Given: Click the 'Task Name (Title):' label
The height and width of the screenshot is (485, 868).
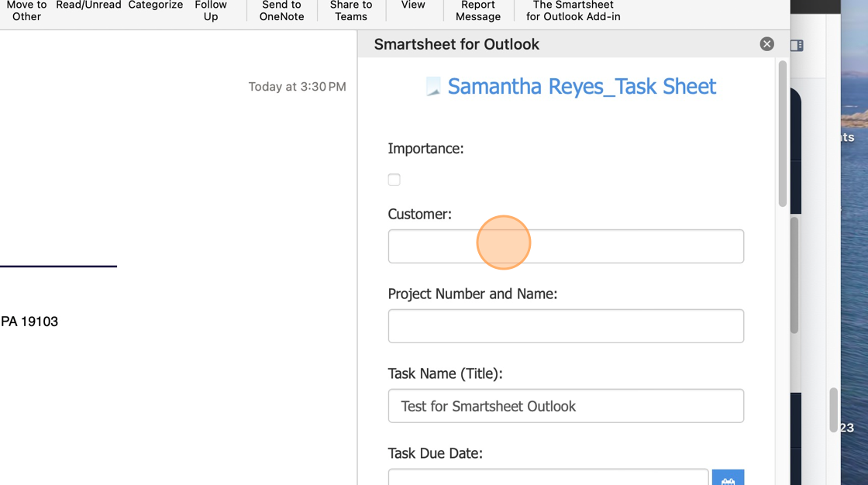Looking at the screenshot, I should point(445,373).
